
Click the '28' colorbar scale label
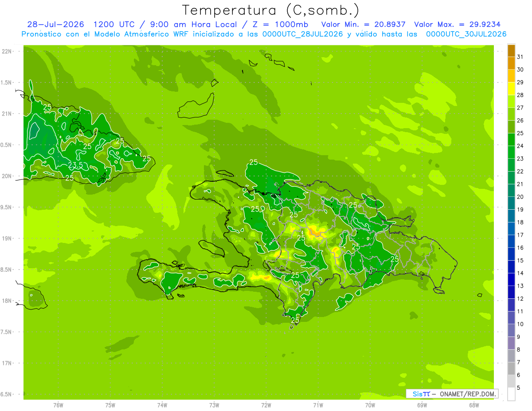pos(520,95)
